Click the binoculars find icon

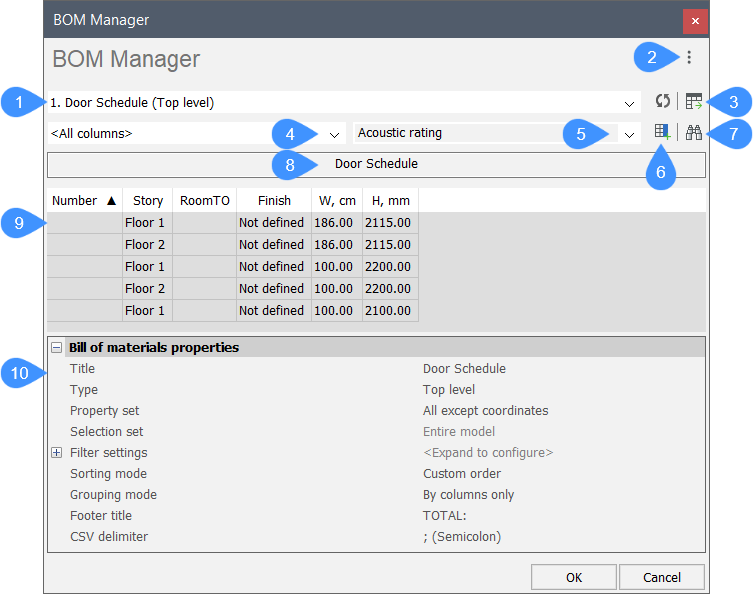pyautogui.click(x=694, y=132)
